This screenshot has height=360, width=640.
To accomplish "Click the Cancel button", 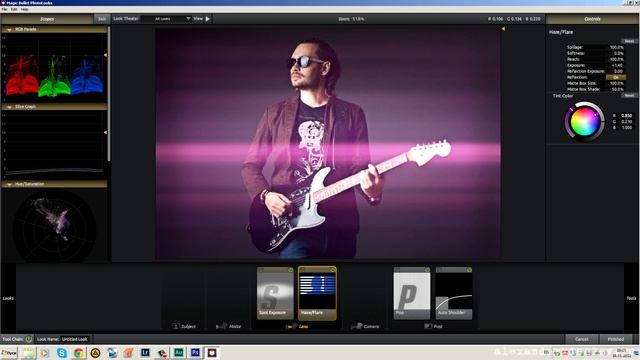I will [x=581, y=339].
